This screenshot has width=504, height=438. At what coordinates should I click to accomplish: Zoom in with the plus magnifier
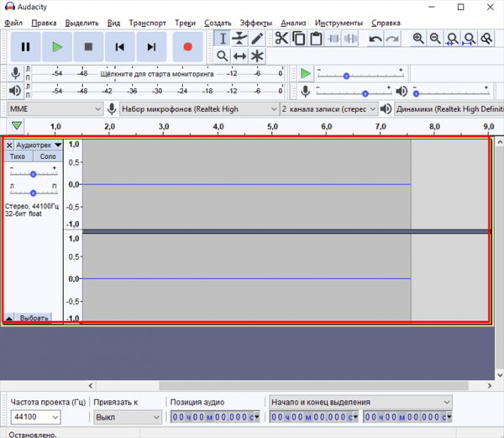(418, 39)
